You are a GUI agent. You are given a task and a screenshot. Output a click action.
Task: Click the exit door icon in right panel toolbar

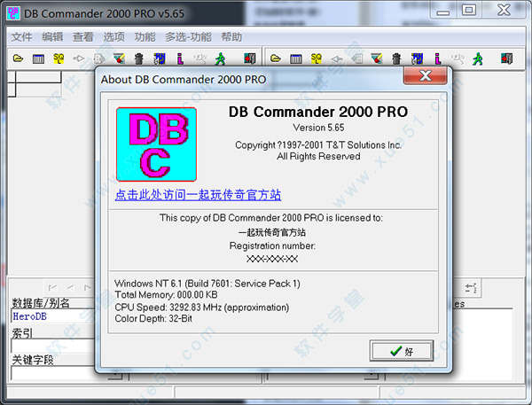[507, 58]
